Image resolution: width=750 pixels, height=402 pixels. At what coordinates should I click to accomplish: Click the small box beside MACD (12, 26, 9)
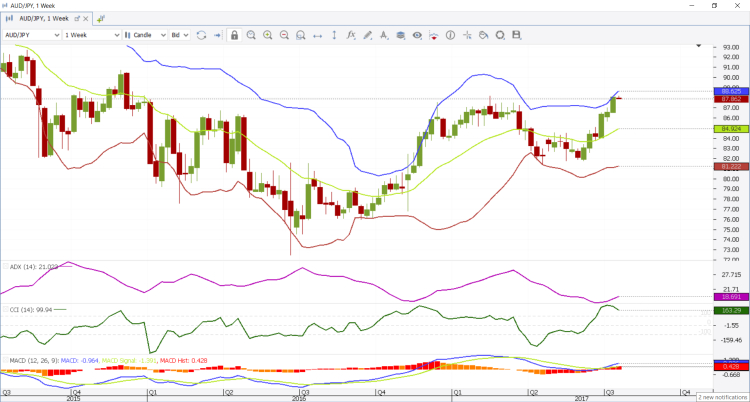pos(5,360)
